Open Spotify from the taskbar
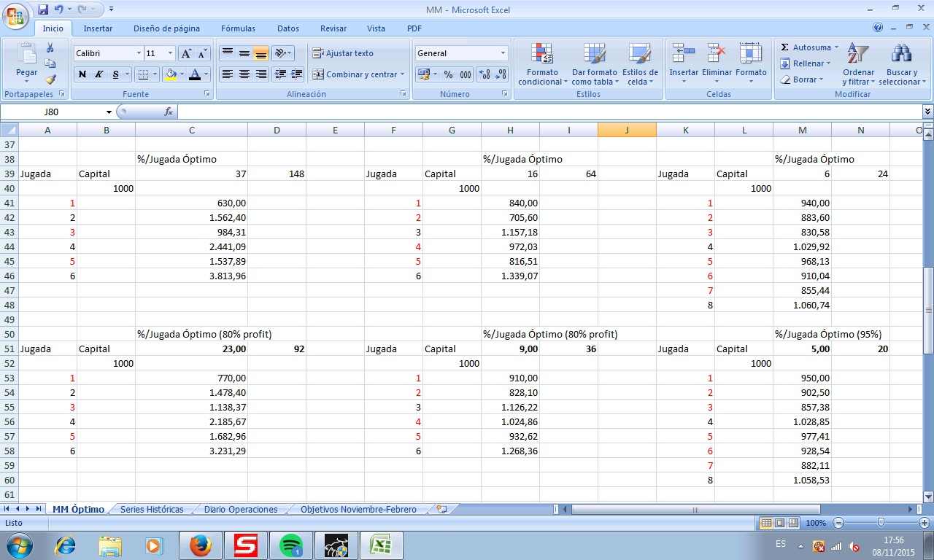 pos(291,545)
